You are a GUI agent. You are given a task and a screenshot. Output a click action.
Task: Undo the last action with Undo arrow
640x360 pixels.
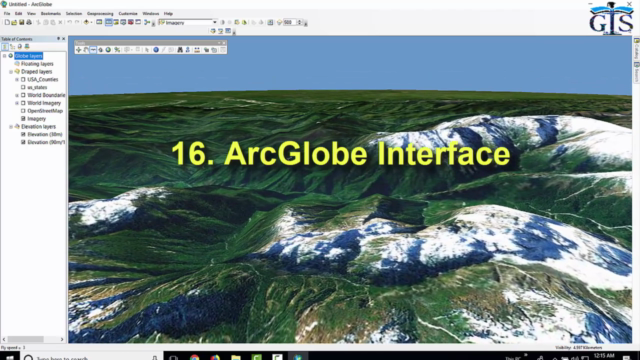[x=70, y=22]
